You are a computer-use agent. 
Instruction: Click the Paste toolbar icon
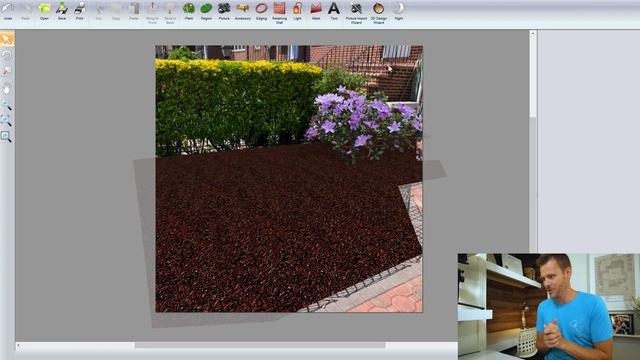[133, 11]
